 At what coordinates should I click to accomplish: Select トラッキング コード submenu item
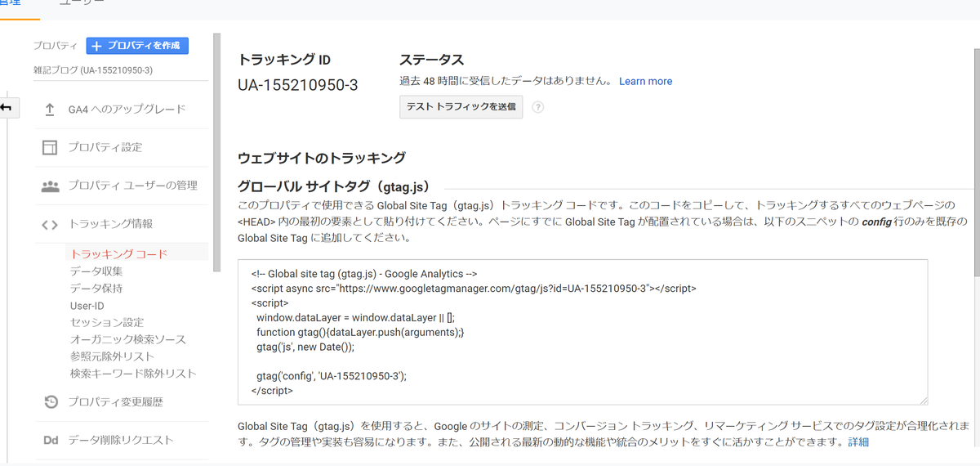(118, 254)
